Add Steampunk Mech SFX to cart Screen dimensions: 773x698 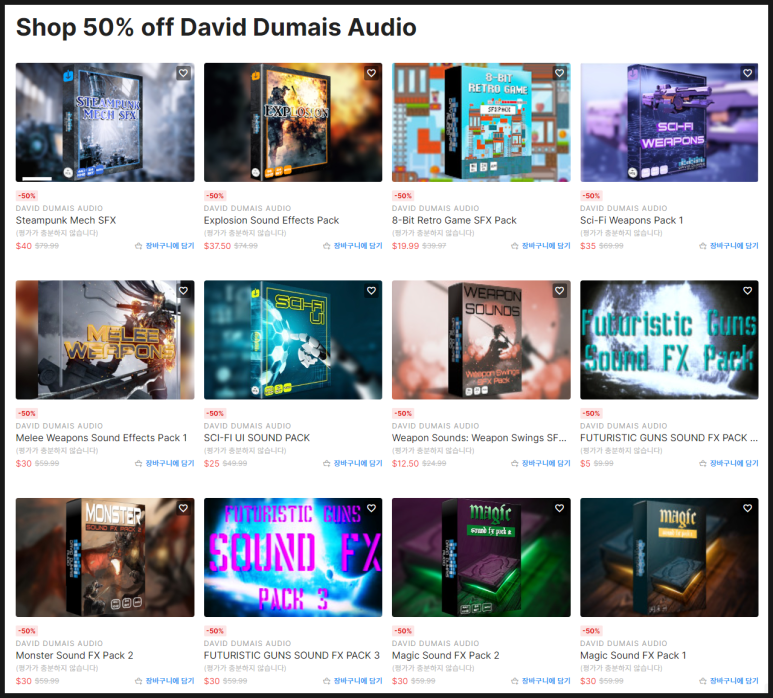(x=165, y=245)
